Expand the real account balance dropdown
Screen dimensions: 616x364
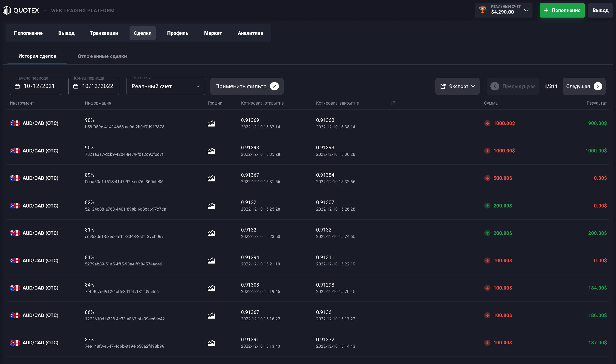point(526,10)
